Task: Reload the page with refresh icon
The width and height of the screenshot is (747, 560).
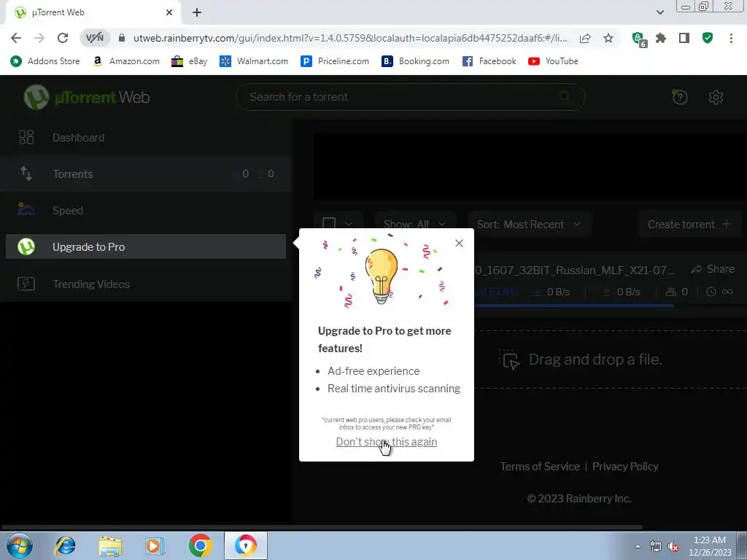Action: [x=63, y=38]
